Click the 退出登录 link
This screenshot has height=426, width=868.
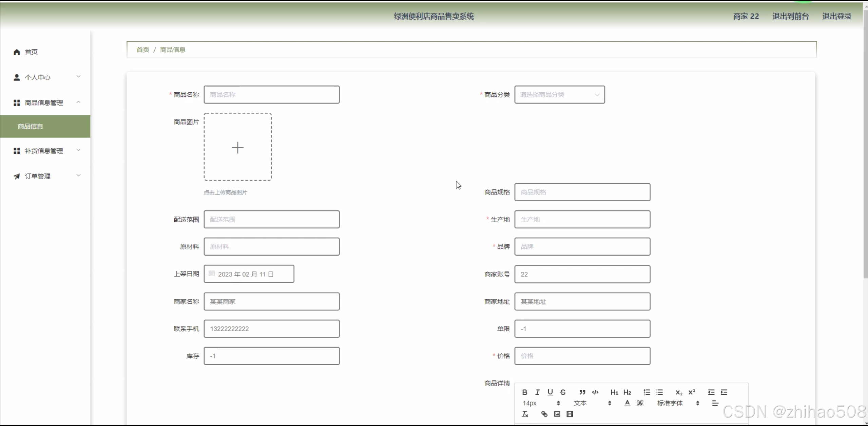click(x=836, y=16)
